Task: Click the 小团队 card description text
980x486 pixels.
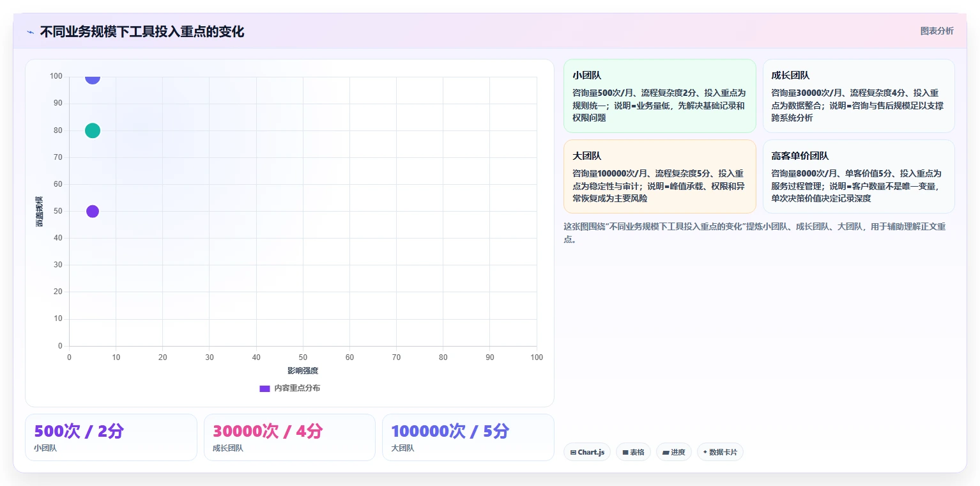Action: tap(659, 106)
